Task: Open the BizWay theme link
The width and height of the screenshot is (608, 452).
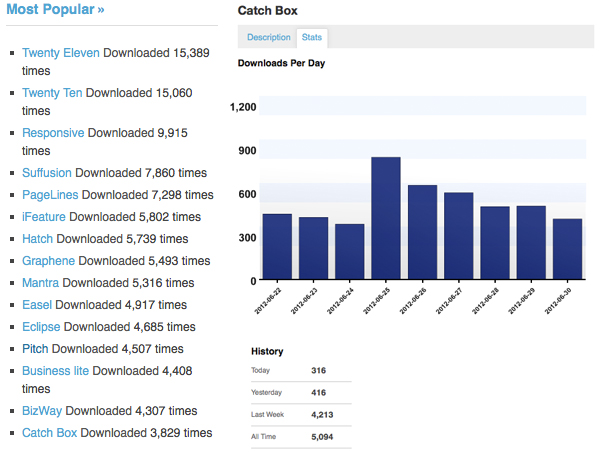Action: tap(42, 411)
